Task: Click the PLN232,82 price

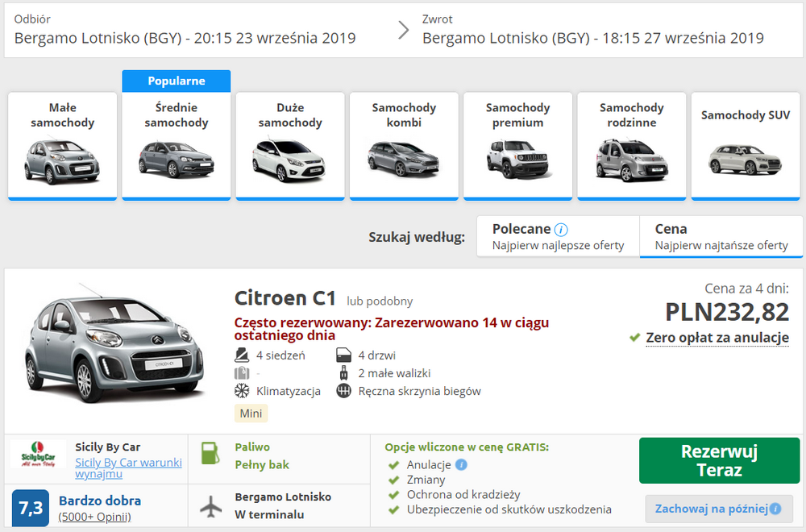Action: (727, 312)
